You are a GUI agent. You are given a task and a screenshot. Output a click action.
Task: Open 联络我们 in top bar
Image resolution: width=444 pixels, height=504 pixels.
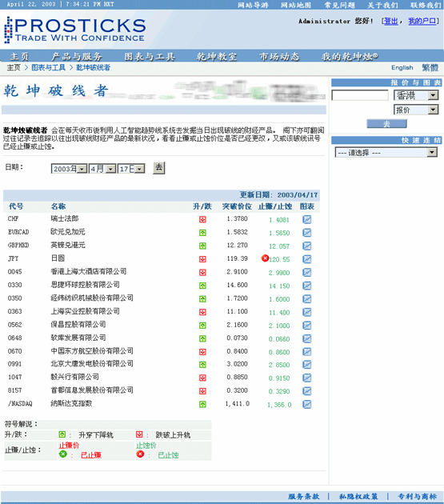pos(426,5)
